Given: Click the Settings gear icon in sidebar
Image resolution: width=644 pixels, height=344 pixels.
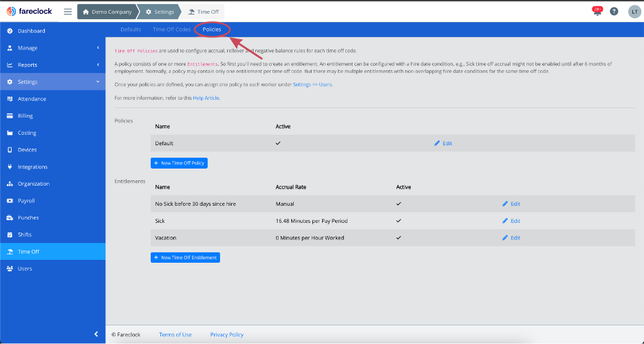Looking at the screenshot, I should click(x=10, y=82).
